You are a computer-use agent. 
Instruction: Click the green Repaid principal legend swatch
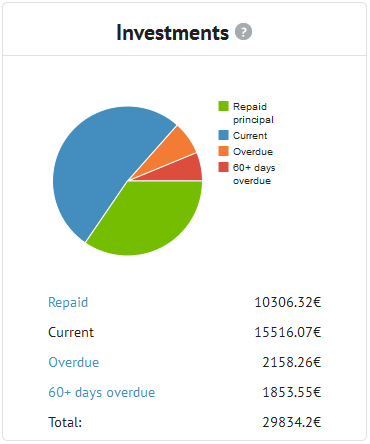(x=223, y=106)
